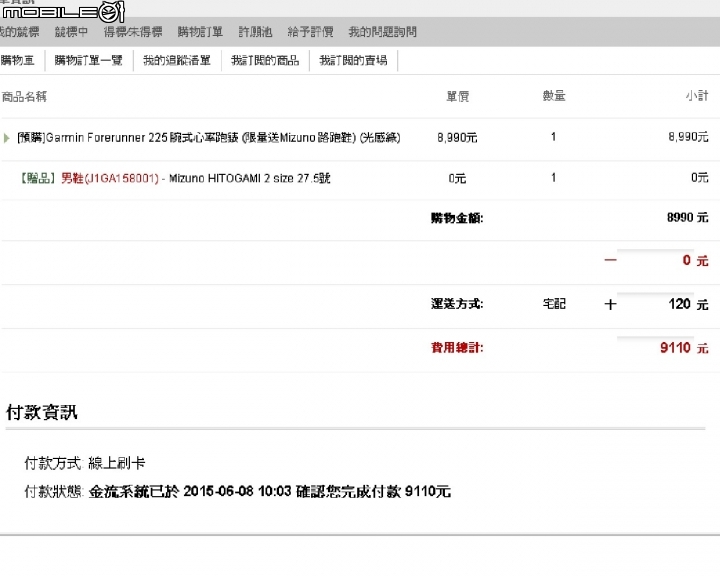Select the 付款資訊 heading
720x576 pixels.
[42, 412]
